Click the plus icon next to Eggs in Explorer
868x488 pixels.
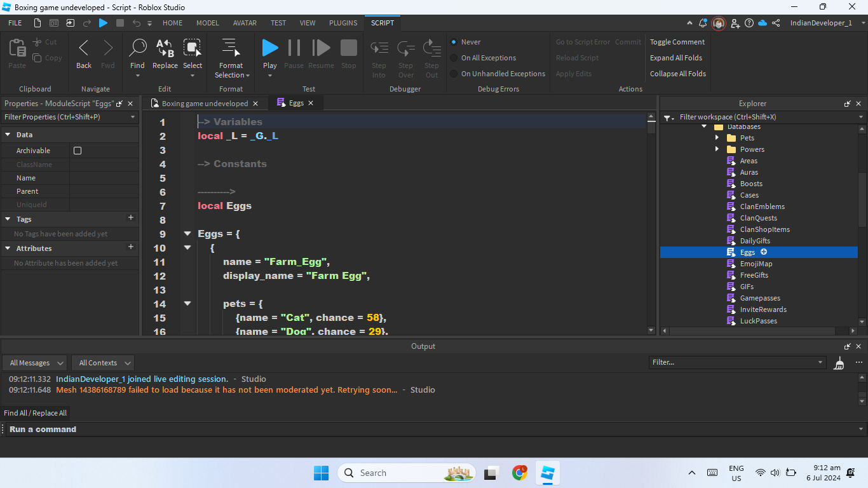764,252
